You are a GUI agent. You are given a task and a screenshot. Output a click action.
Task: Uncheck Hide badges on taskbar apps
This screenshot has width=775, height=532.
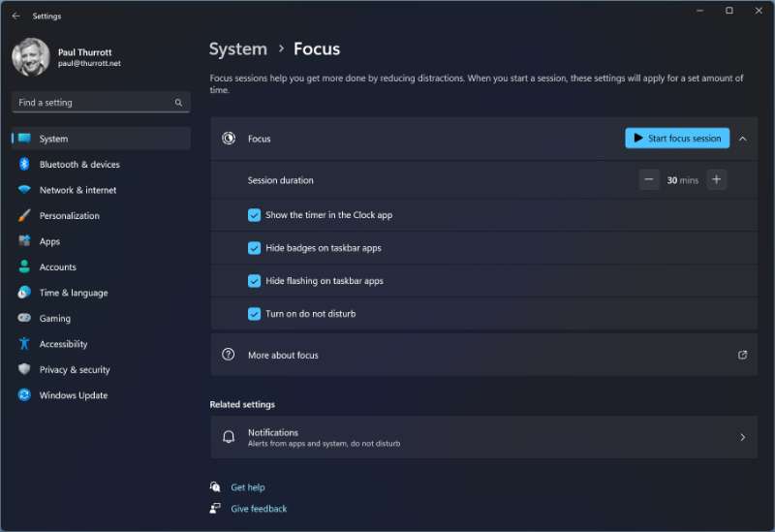254,248
